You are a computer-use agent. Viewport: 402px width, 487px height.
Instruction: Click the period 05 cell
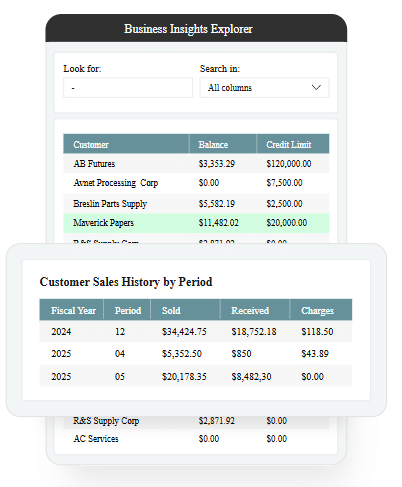tap(120, 377)
